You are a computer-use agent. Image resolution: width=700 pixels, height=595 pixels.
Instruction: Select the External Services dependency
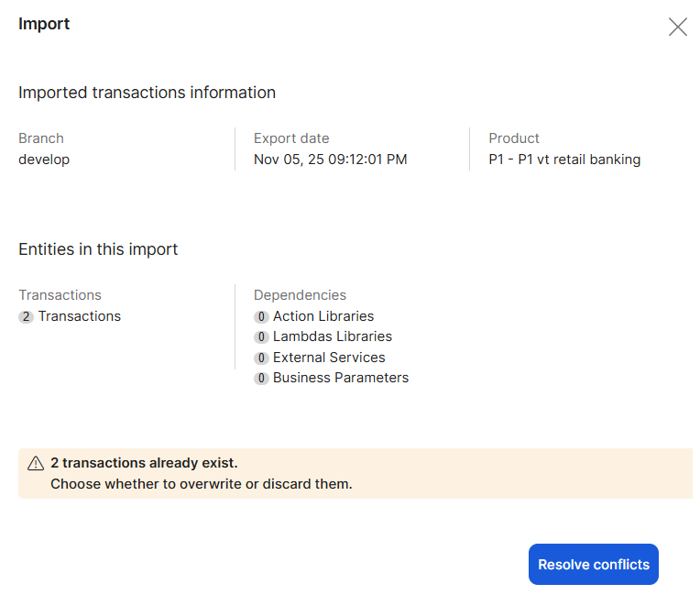pos(329,358)
